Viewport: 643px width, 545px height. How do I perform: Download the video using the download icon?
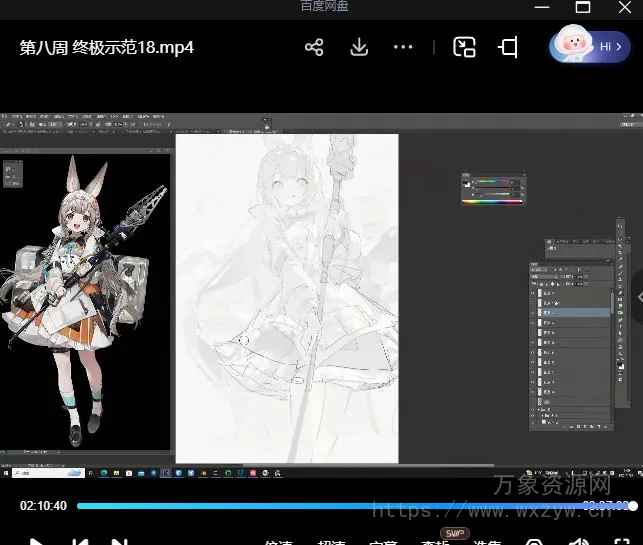click(359, 47)
